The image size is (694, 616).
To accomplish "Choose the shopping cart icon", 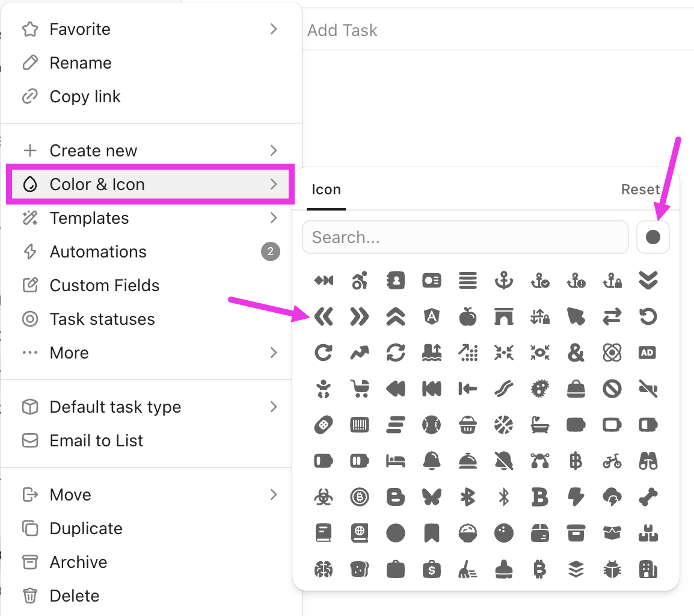I will pos(360,389).
